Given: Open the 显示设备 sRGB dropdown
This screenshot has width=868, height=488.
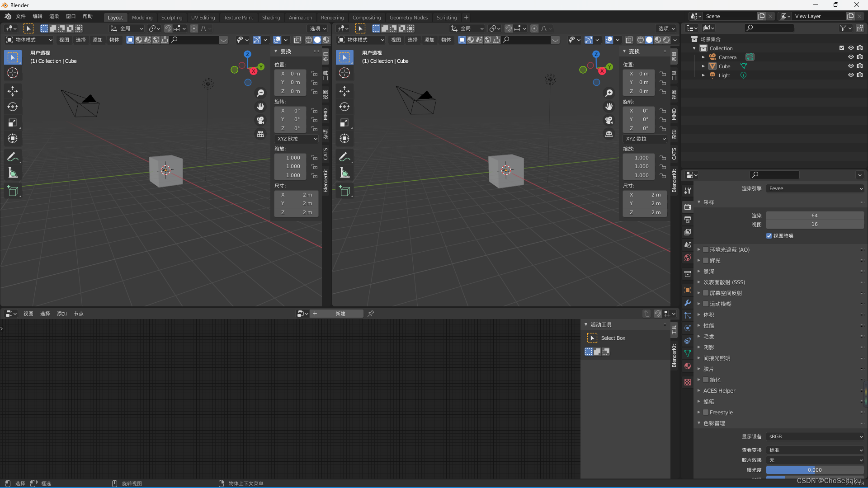Looking at the screenshot, I should pos(815,436).
